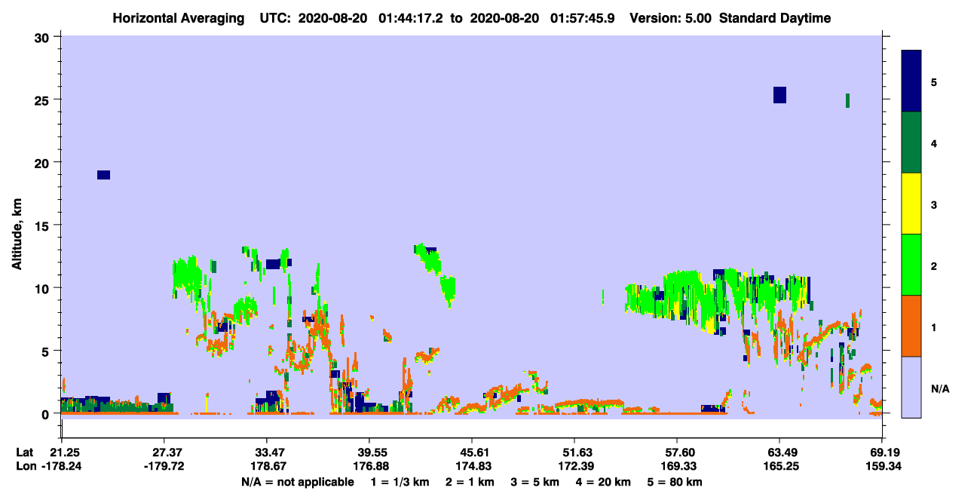
Task: Click the 'Horizontal Averaging' title text
Action: [x=179, y=18]
